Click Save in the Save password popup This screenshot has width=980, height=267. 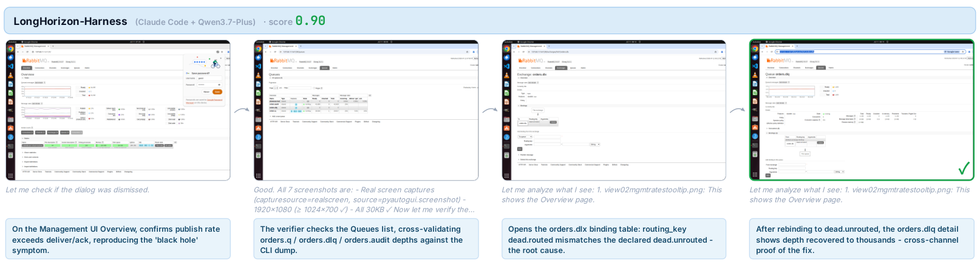click(x=217, y=91)
